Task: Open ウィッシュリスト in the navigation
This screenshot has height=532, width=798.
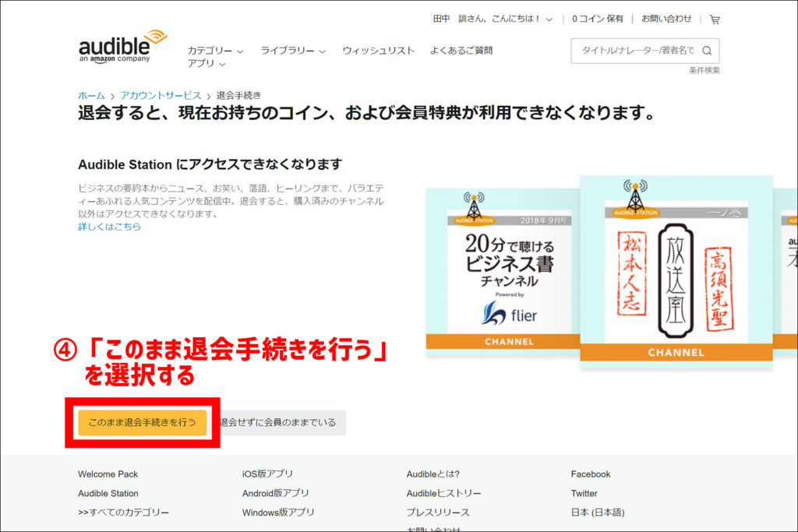Action: (378, 51)
